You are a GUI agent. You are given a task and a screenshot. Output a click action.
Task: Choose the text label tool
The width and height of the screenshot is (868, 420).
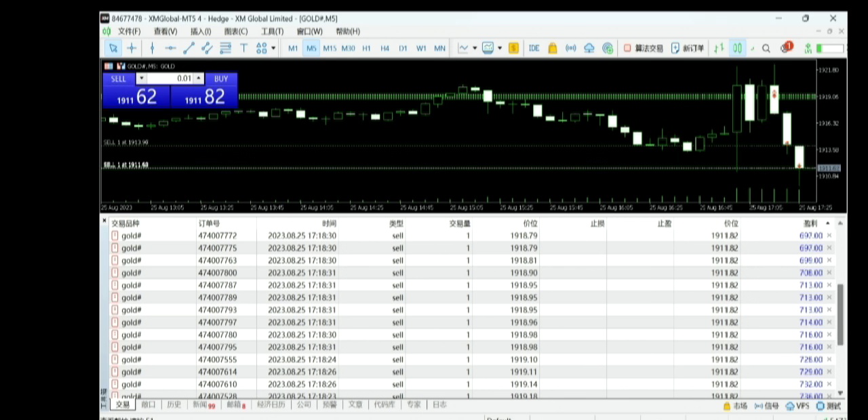243,48
